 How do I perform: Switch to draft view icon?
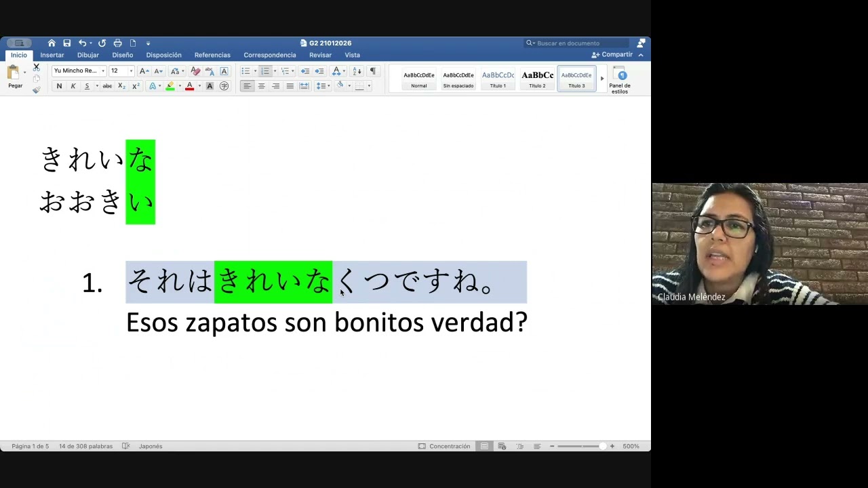coord(537,446)
